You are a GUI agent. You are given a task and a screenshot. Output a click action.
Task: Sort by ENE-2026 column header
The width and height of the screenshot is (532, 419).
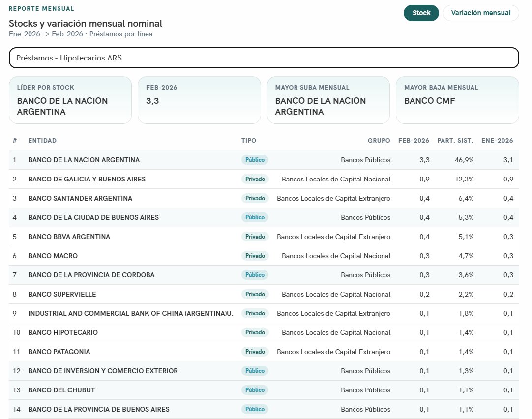point(497,141)
